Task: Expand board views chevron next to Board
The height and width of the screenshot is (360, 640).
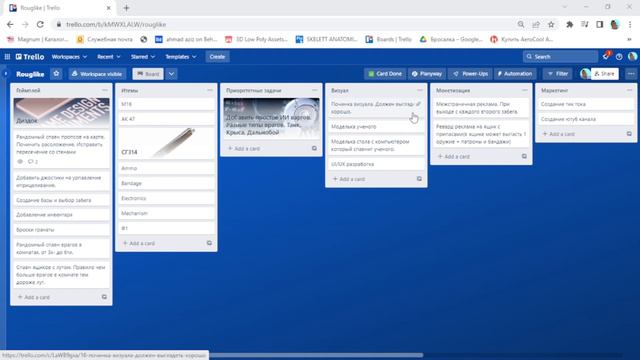Action: click(x=171, y=74)
